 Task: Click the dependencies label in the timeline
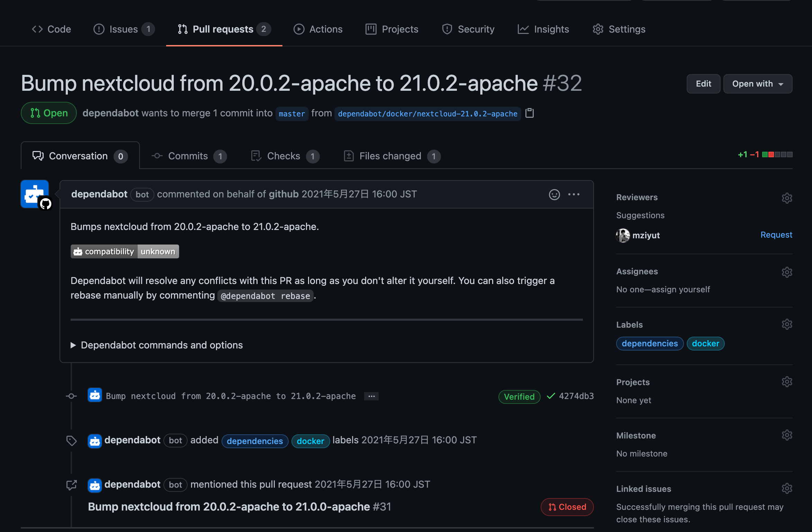[x=255, y=441]
